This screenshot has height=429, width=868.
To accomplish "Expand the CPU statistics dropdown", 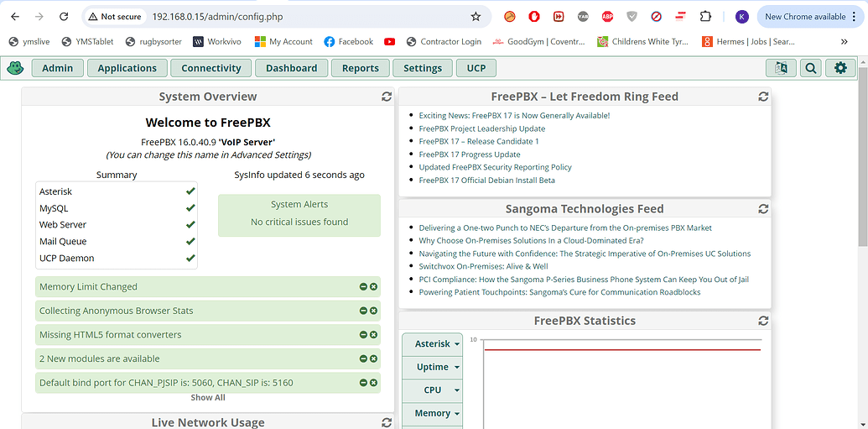I will [x=433, y=390].
